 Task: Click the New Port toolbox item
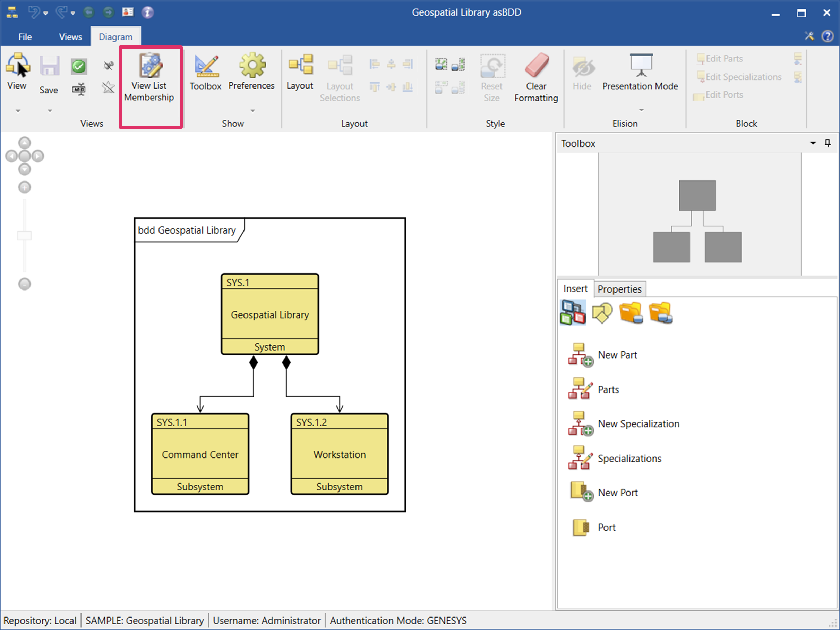coord(617,493)
